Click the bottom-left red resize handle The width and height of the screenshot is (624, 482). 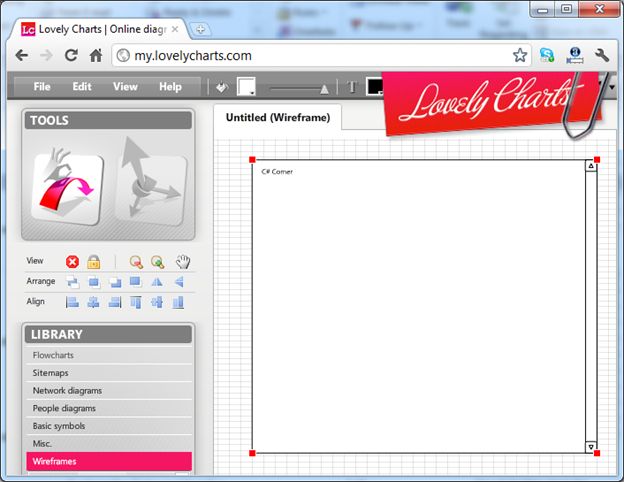point(252,453)
